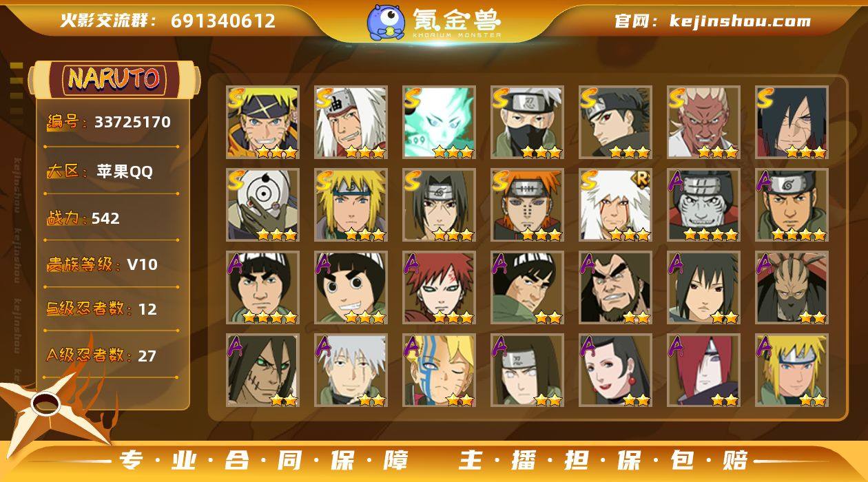This screenshot has height=482, width=868.
Task: Select the Jiraiya portrait with R badge
Action: click(615, 205)
